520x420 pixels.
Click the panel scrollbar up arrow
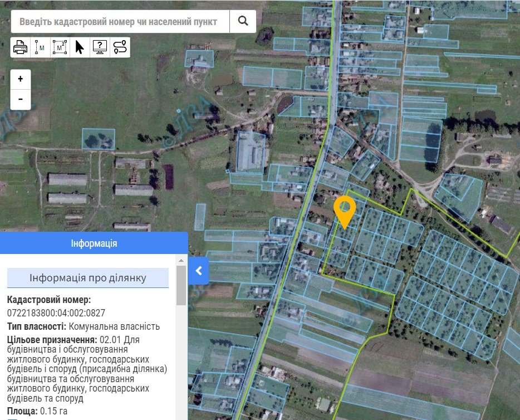click(x=181, y=260)
